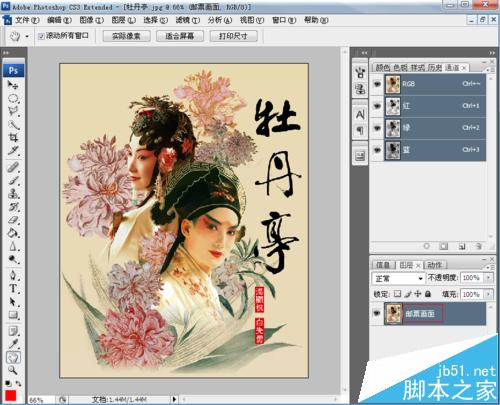Select the Zoom magnifier tool

pyautogui.click(x=13, y=370)
